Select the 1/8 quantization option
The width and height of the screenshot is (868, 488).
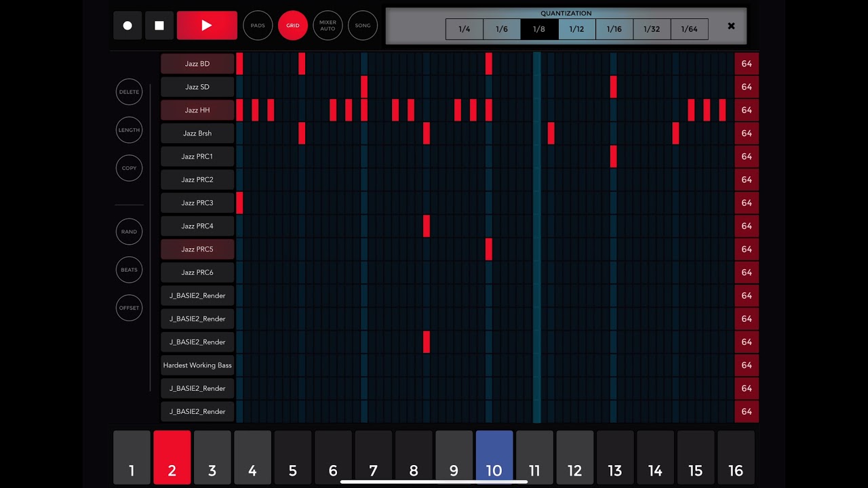coord(539,29)
